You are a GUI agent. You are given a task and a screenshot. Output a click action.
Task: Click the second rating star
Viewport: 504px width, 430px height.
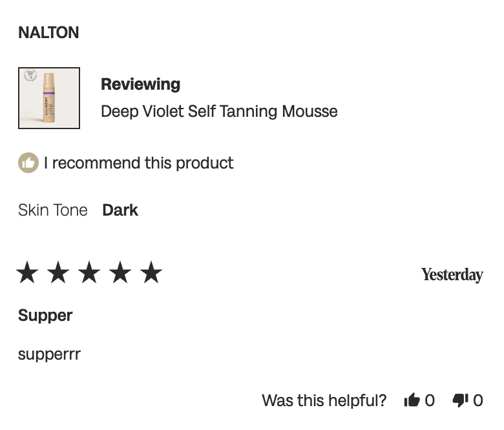[58, 273]
